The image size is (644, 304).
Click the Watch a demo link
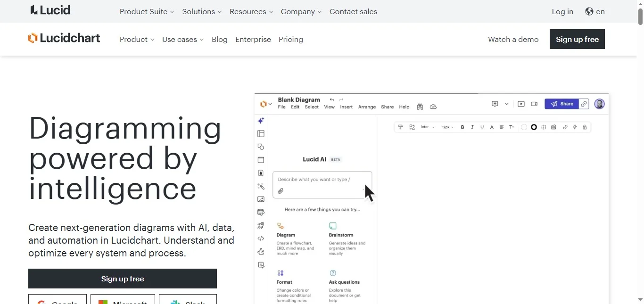513,40
